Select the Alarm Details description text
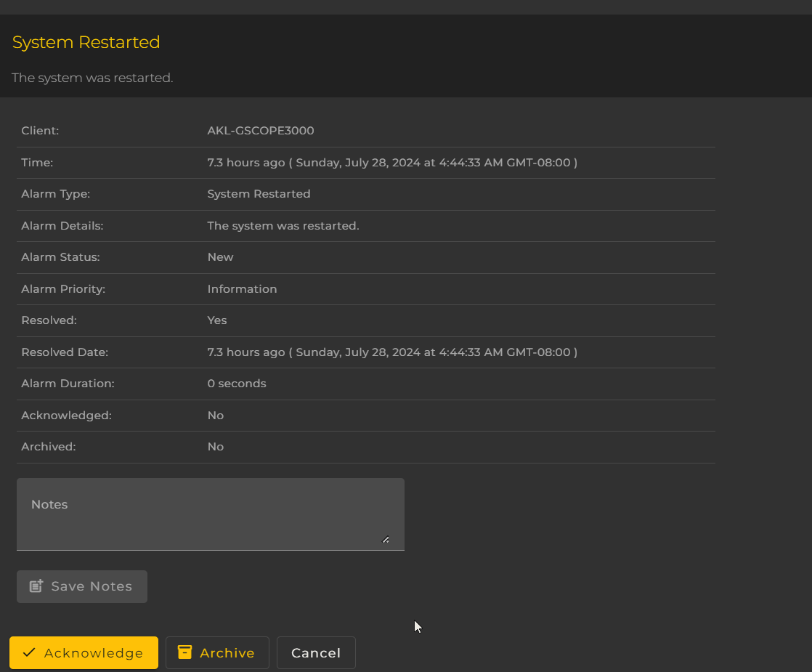The height and width of the screenshot is (672, 812). (x=283, y=226)
